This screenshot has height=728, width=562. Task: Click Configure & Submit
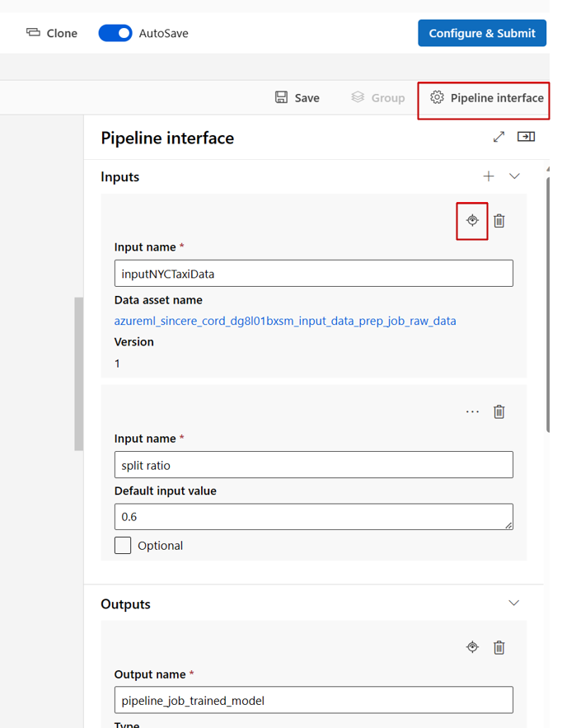tap(481, 33)
